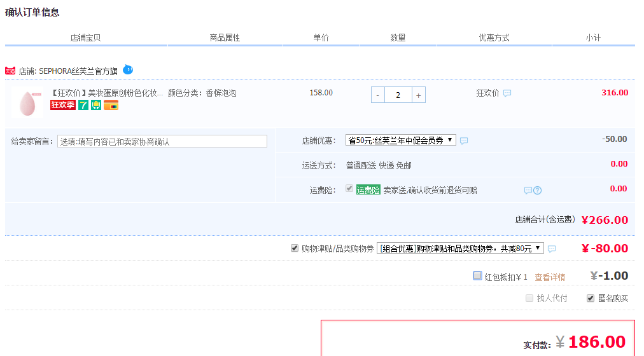
Task: Click the info bubble beside store coupon dropdown
Action: 464,140
